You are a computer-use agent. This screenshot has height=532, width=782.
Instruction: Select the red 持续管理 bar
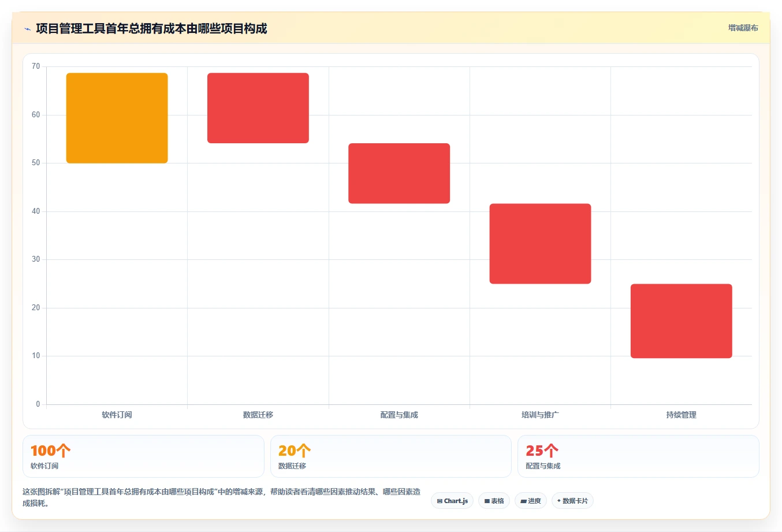[682, 321]
